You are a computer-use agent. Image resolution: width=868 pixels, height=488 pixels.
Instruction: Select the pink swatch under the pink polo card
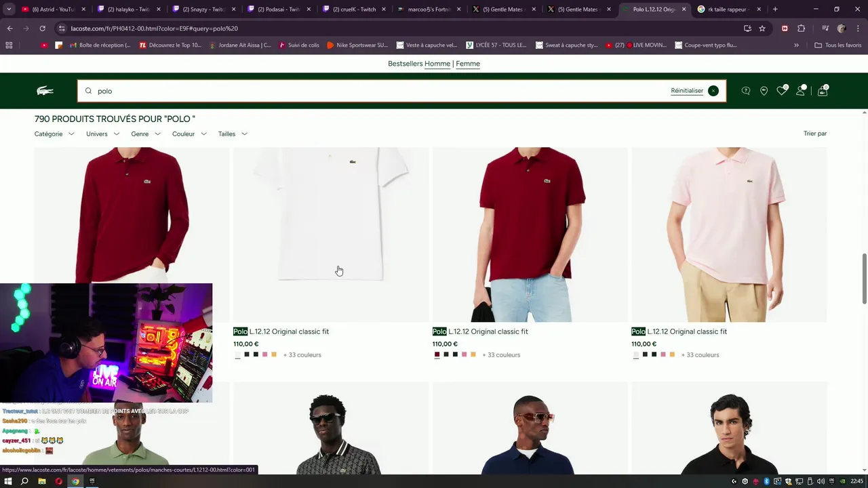[x=663, y=354]
